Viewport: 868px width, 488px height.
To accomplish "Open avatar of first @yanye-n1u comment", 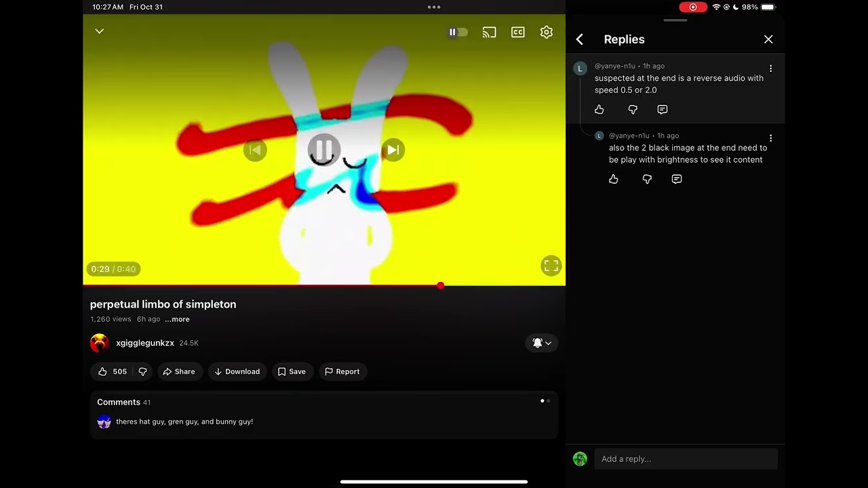I will 580,68.
